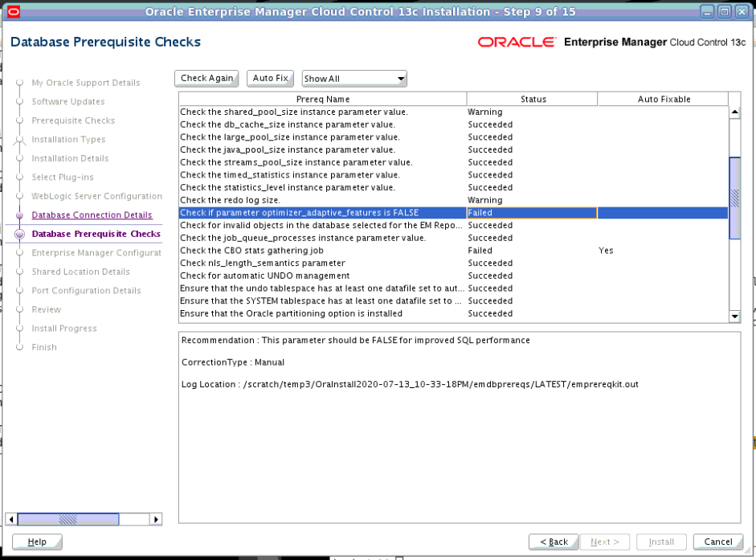Open Help for this installer step
The height and width of the screenshot is (560, 756).
click(36, 542)
